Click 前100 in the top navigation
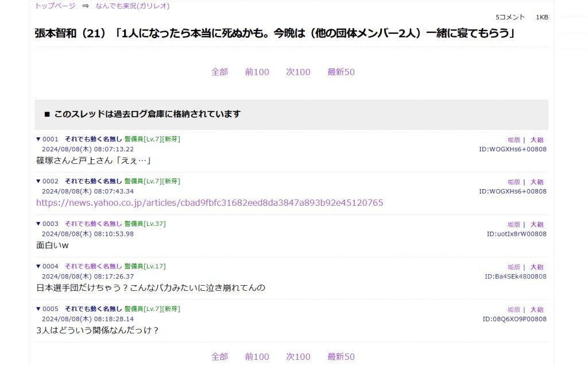Image resolution: width=588 pixels, height=365 pixels. [257, 72]
